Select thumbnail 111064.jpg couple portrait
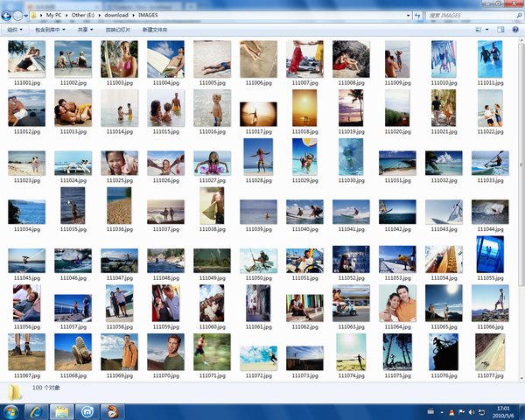525x420 pixels. tap(397, 303)
